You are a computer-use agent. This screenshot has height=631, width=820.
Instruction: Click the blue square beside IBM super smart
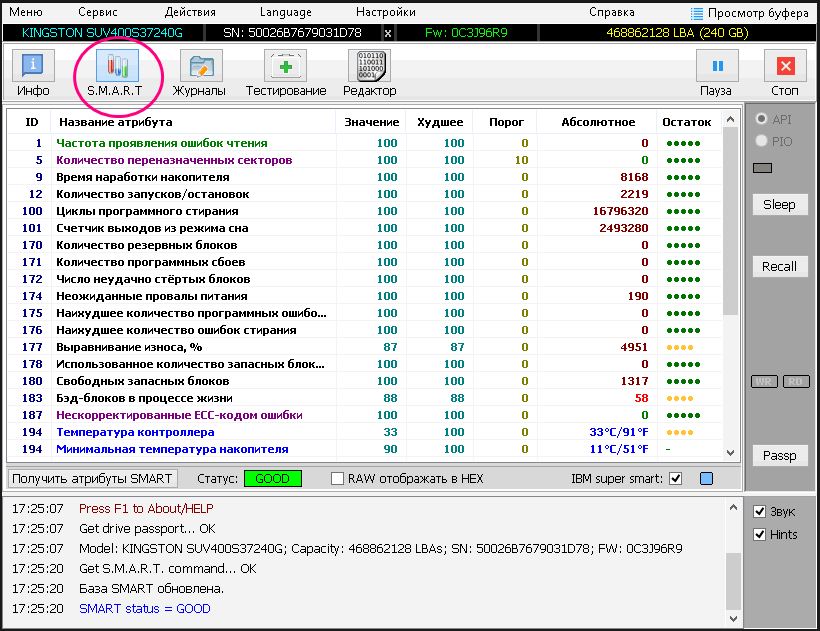706,479
